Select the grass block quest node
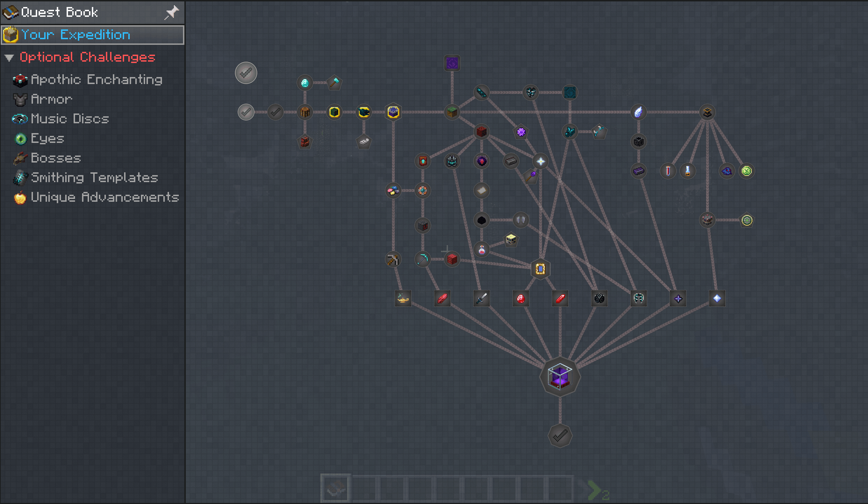 pos(452,112)
